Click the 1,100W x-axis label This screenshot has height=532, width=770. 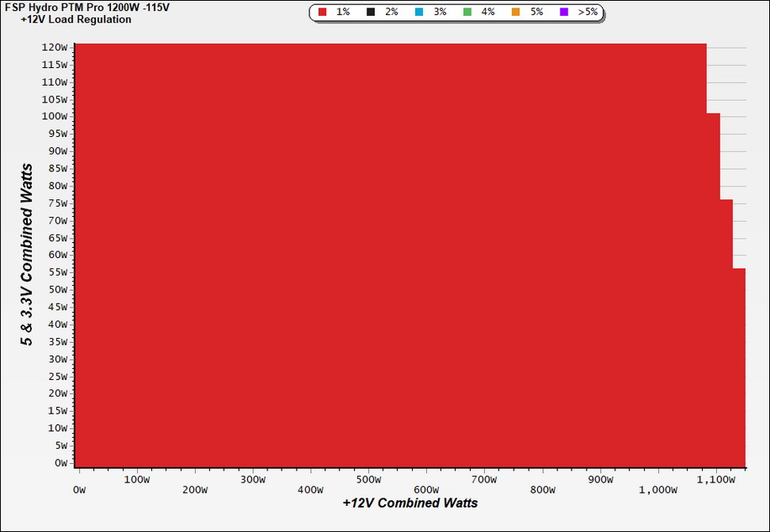click(x=716, y=480)
